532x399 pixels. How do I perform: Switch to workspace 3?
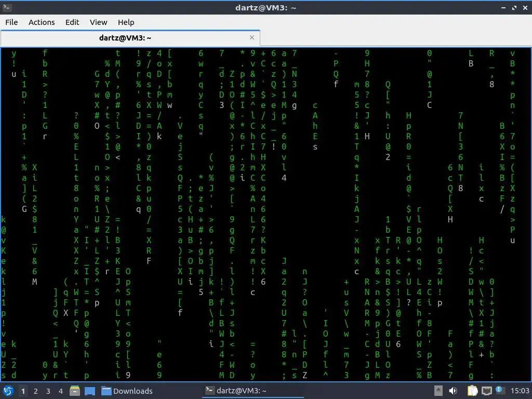[48, 391]
